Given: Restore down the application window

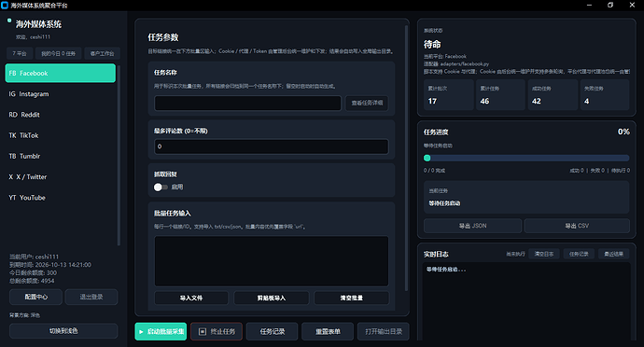Looking at the screenshot, I should pyautogui.click(x=610, y=5).
